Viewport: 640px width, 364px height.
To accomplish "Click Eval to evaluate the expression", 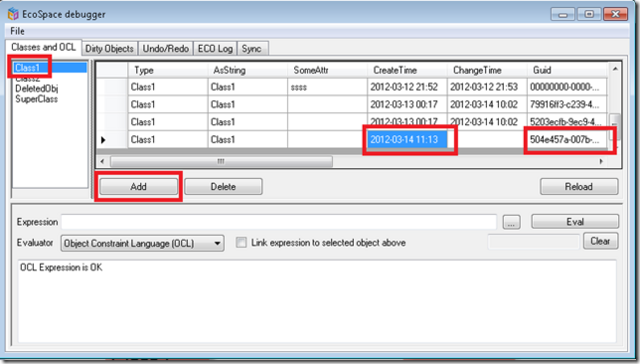I will tap(575, 222).
